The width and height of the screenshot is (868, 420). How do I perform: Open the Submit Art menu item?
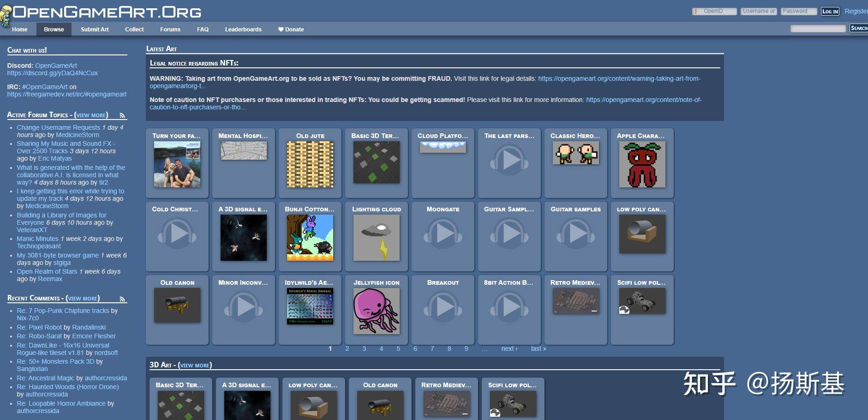95,29
